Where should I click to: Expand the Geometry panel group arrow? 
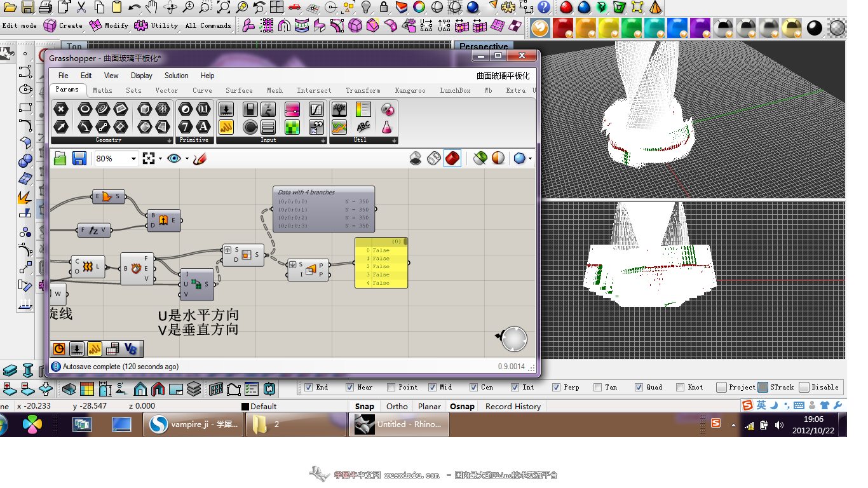(x=169, y=140)
